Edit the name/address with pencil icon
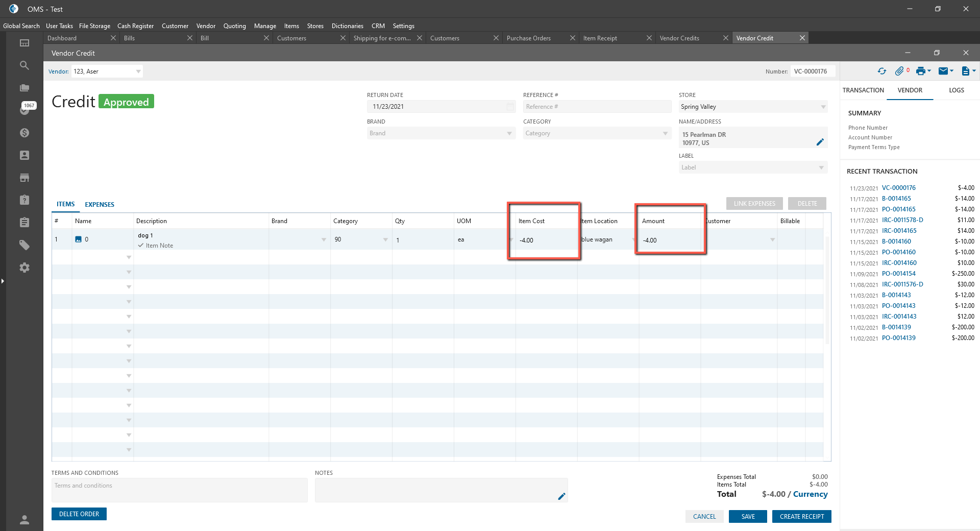Image resolution: width=980 pixels, height=531 pixels. click(x=820, y=142)
